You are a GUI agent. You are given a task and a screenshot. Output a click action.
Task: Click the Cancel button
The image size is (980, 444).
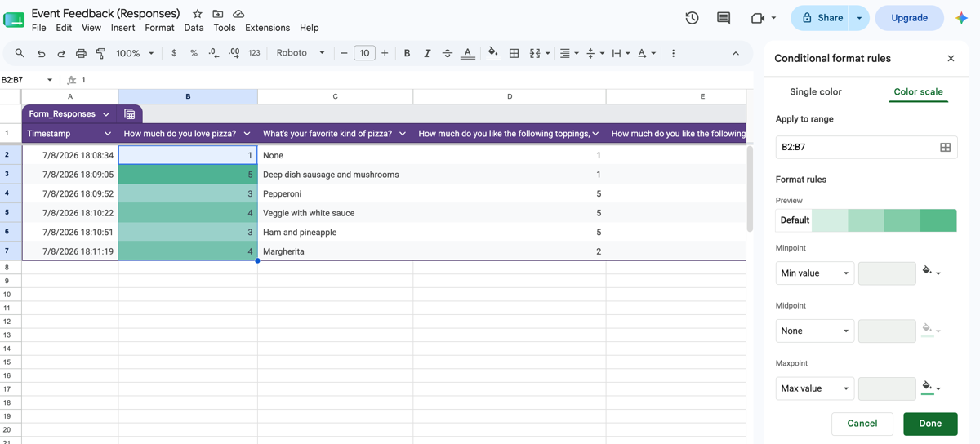[x=862, y=424]
